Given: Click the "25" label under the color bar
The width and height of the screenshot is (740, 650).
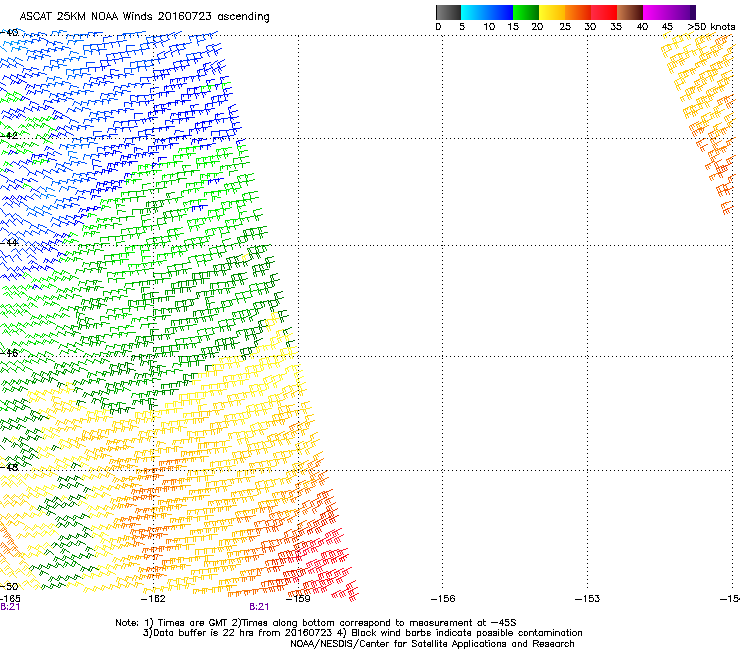Looking at the screenshot, I should (565, 27).
